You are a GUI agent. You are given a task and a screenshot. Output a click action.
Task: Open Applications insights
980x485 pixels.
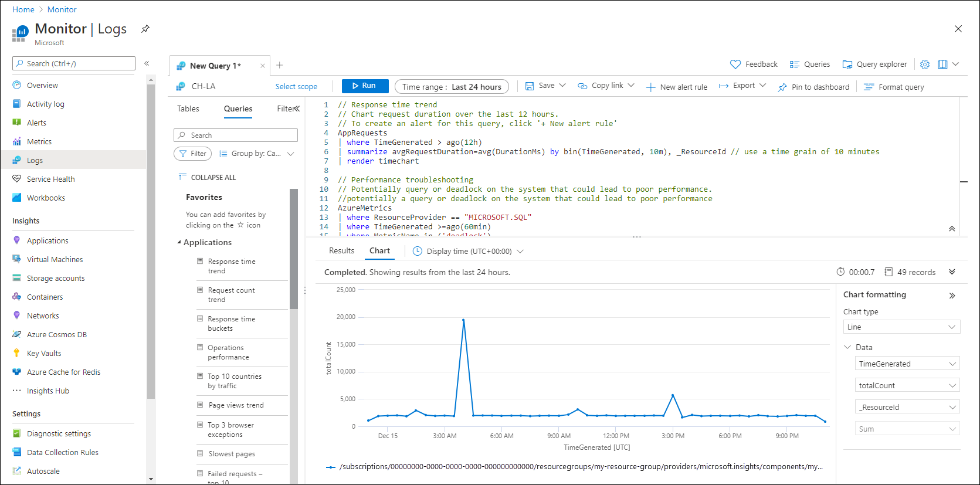(48, 240)
